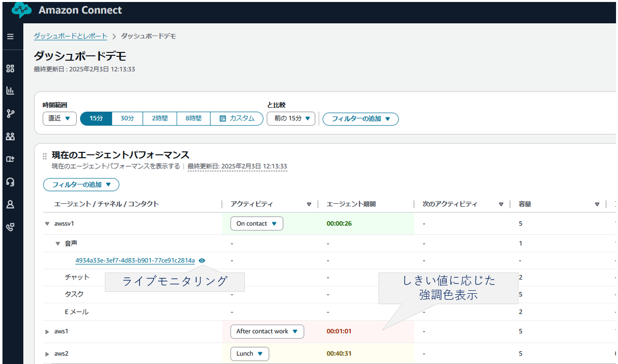Click the 00:40:31 duration cell
The image size is (618, 364).
[x=339, y=354]
